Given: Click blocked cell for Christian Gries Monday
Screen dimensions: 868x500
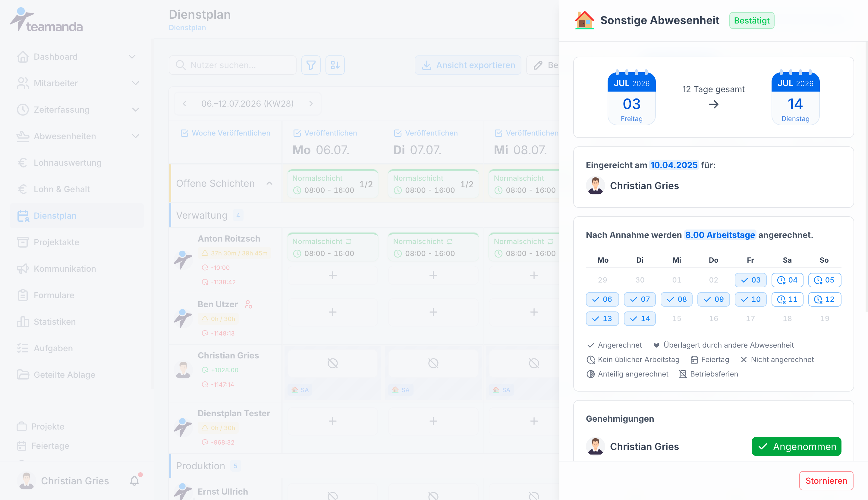Looking at the screenshot, I should (x=332, y=363).
